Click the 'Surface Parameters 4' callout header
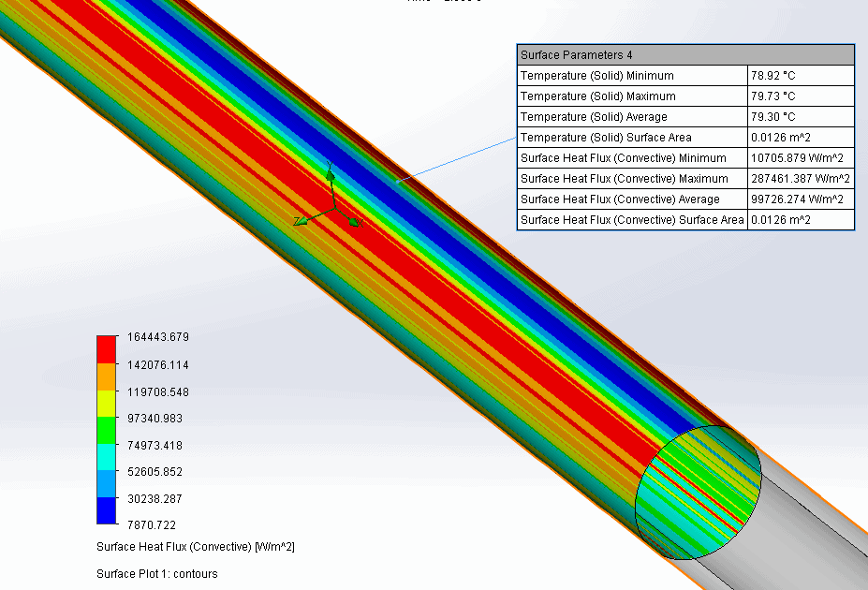 point(685,55)
